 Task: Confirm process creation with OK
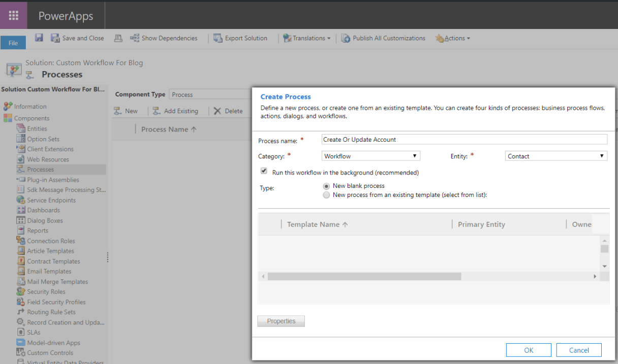528,350
